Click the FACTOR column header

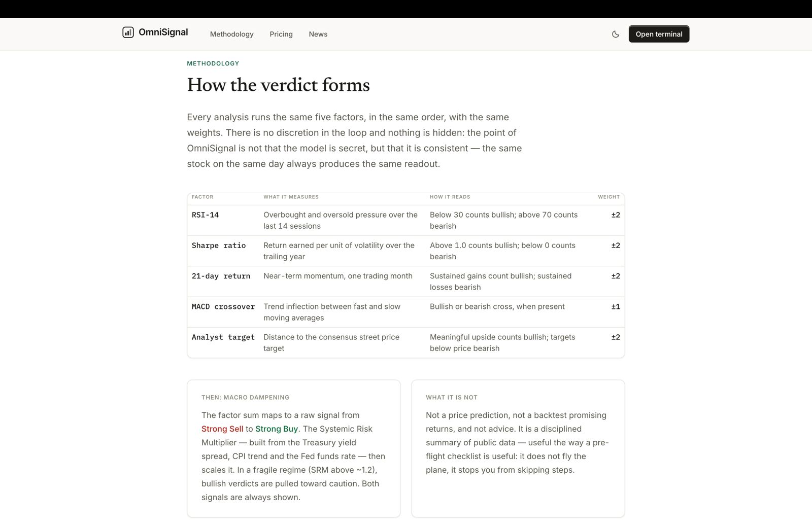click(202, 197)
